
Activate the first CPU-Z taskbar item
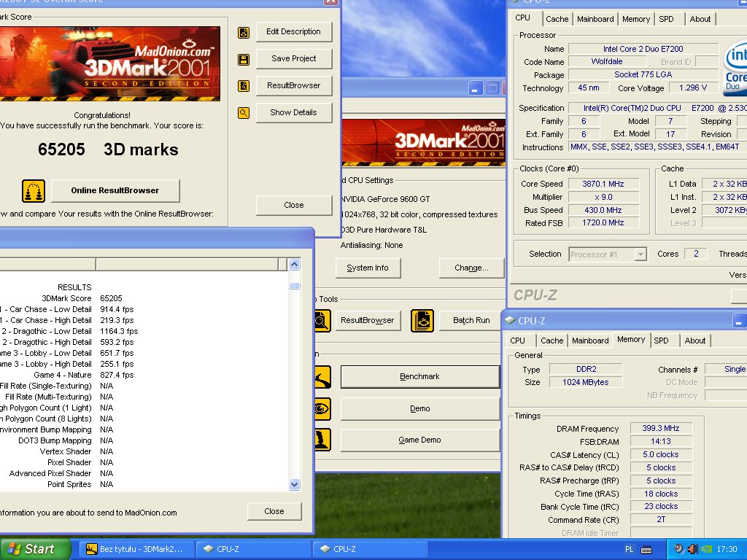tap(253, 549)
